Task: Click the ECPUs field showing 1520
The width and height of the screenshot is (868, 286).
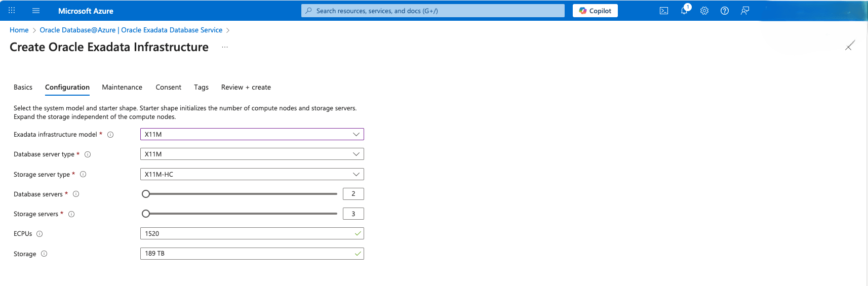Action: [252, 233]
